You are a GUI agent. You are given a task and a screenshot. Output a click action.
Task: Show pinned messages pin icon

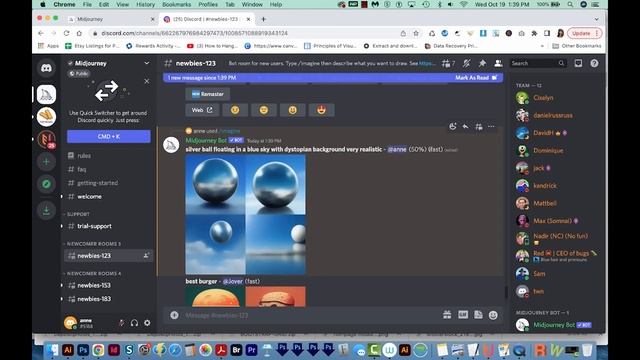[482, 63]
